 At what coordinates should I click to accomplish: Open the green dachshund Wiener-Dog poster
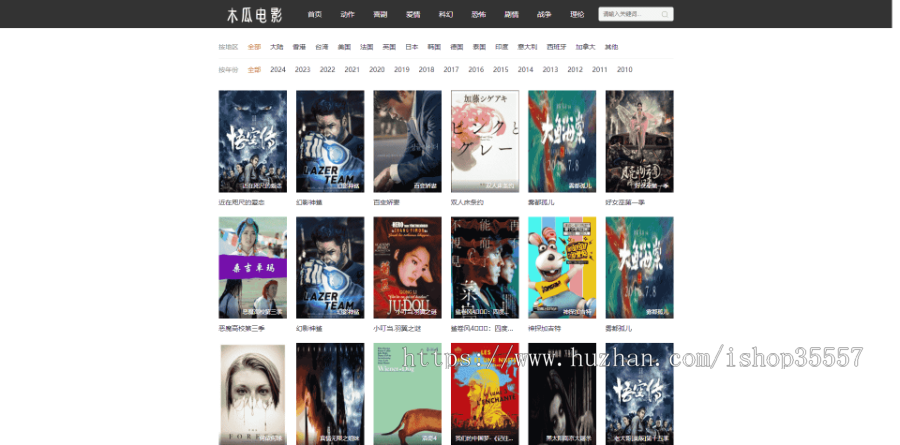click(408, 394)
